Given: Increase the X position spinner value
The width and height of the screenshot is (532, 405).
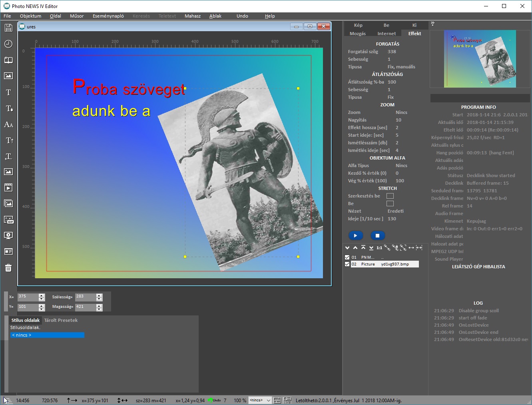Looking at the screenshot, I should [x=42, y=295].
